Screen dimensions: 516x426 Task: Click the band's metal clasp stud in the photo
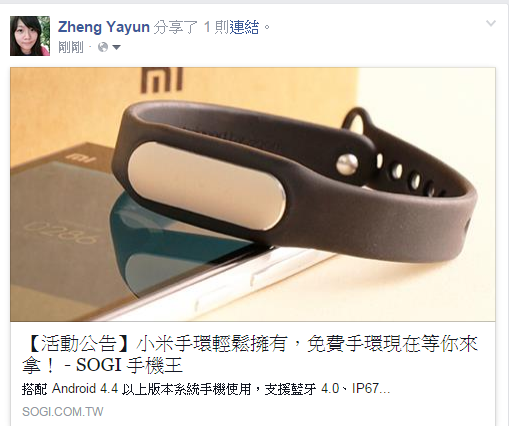pos(347,164)
